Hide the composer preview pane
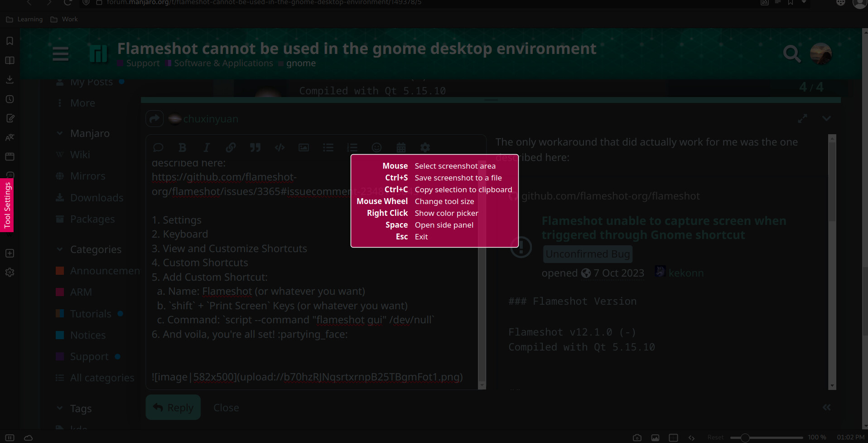This screenshot has height=443, width=868. [x=827, y=407]
